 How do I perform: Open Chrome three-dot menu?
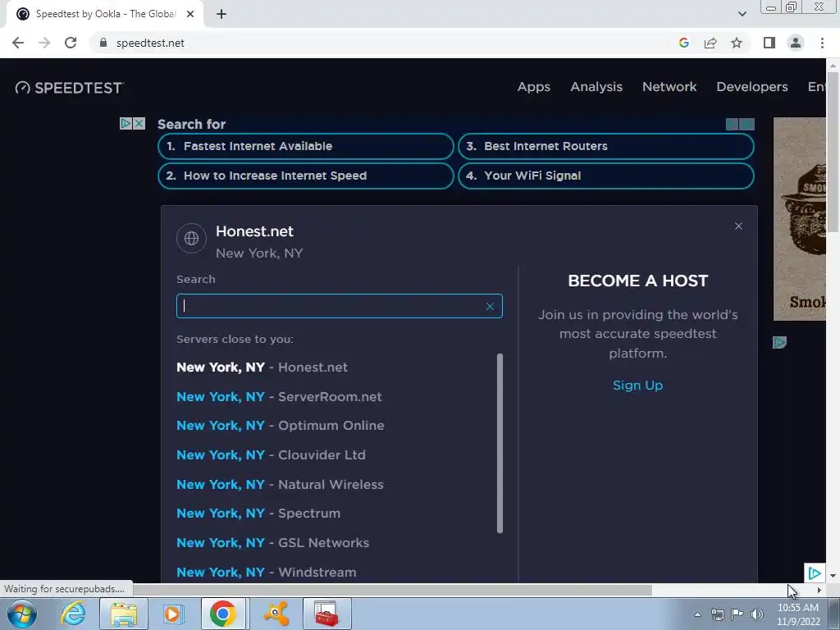[822, 43]
